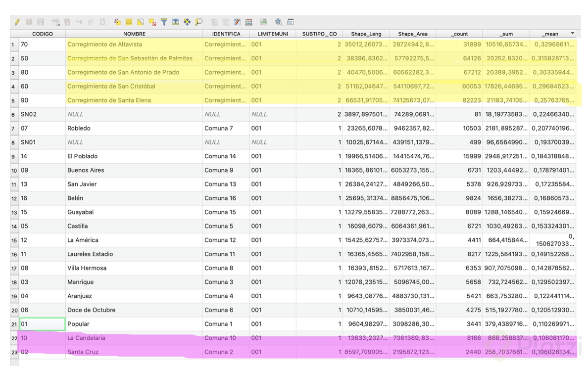This screenshot has width=588, height=366.
Task: Click the _mean column sort arrow
Action: coord(573,34)
